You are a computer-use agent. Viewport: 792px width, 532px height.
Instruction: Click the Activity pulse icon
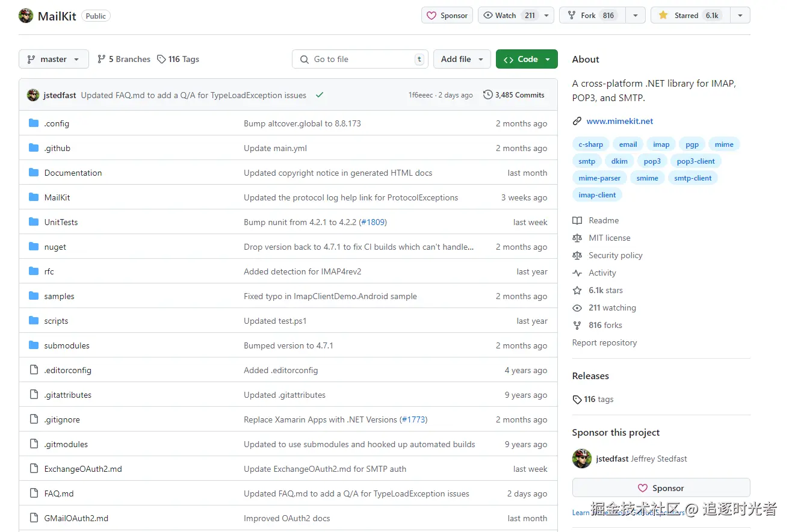[x=577, y=273]
